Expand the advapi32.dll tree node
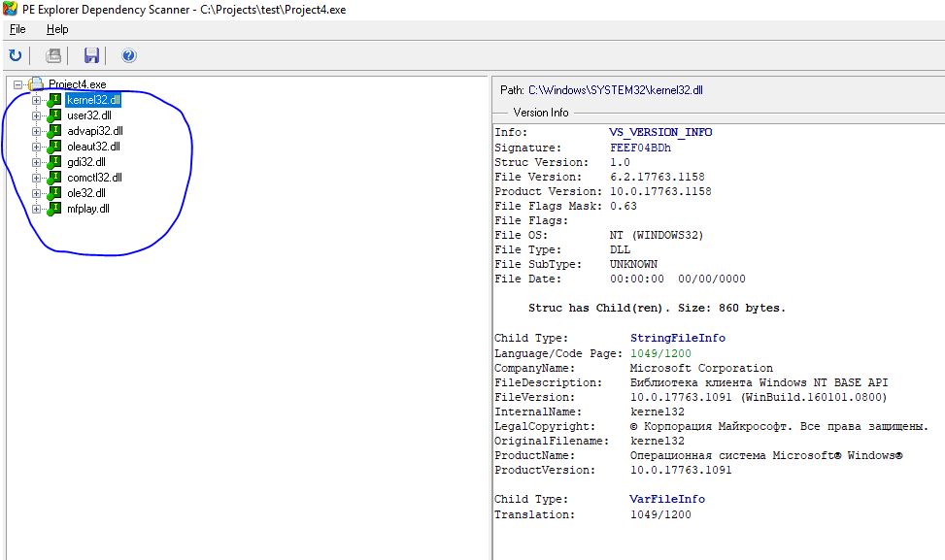Image resolution: width=945 pixels, height=560 pixels. click(37, 131)
